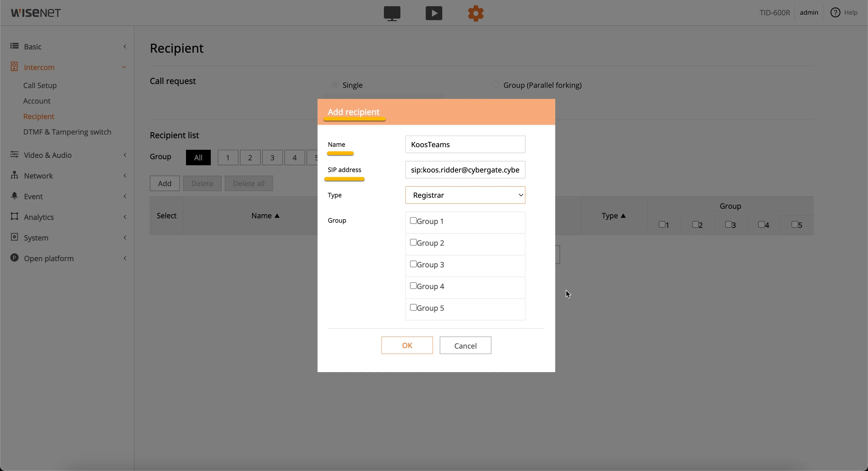Image resolution: width=868 pixels, height=471 pixels.
Task: Click the Help question mark icon
Action: 835,13
